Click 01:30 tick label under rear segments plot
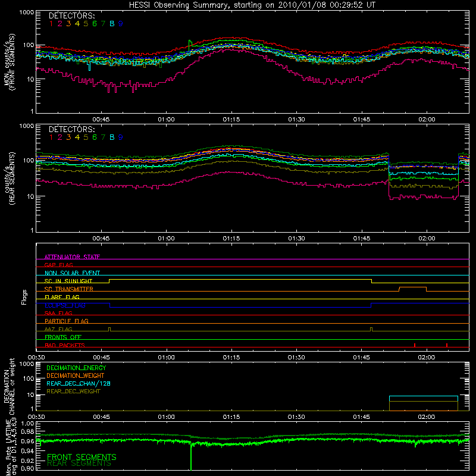The height and width of the screenshot is (476, 476). pyautogui.click(x=296, y=239)
